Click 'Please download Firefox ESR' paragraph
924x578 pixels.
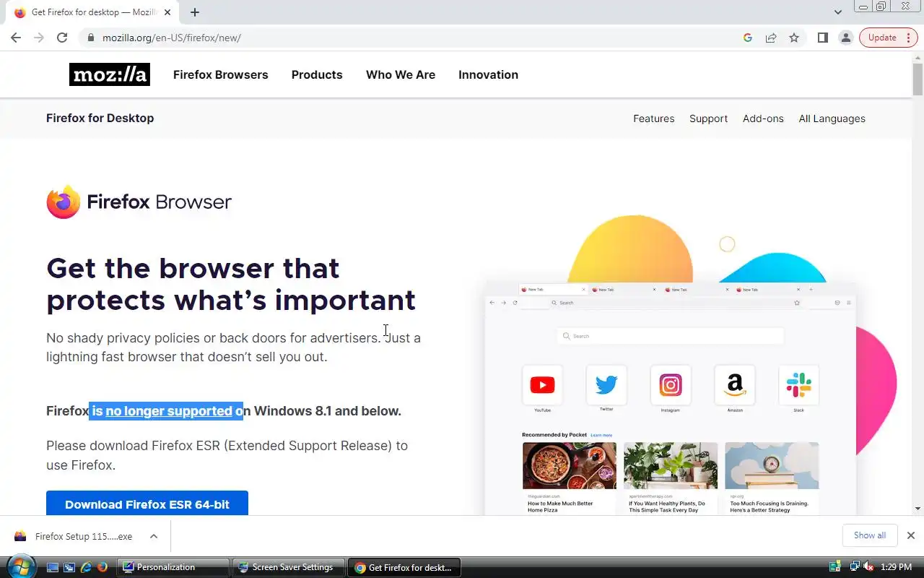click(227, 455)
